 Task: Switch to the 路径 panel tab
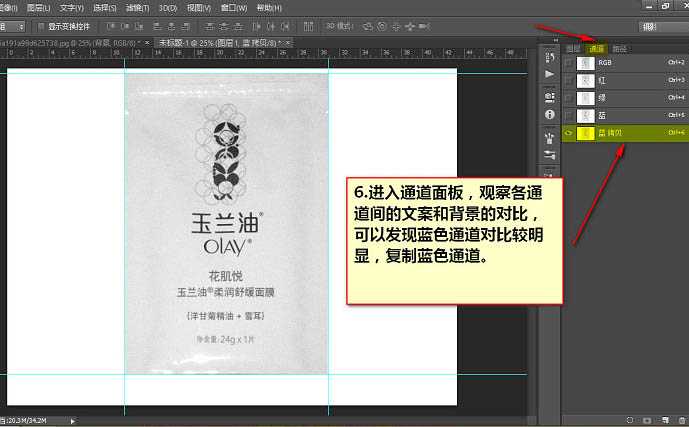pyautogui.click(x=619, y=47)
